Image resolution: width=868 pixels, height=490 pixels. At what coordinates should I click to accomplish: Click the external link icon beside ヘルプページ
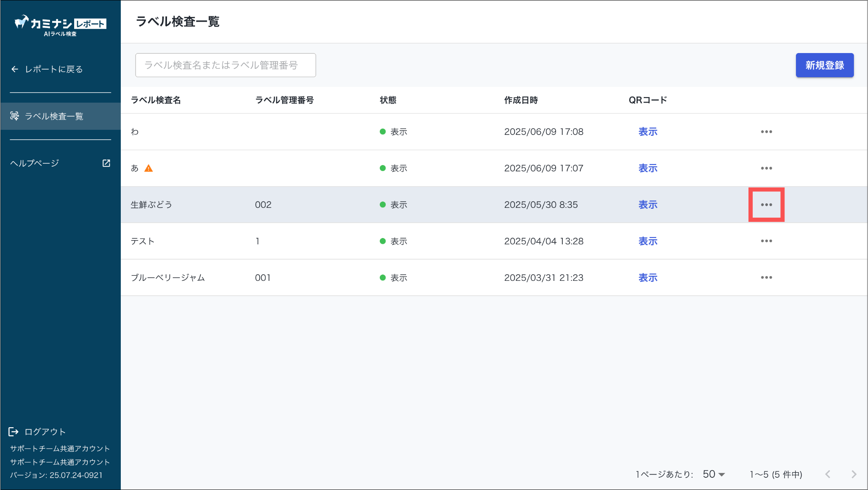(x=106, y=163)
